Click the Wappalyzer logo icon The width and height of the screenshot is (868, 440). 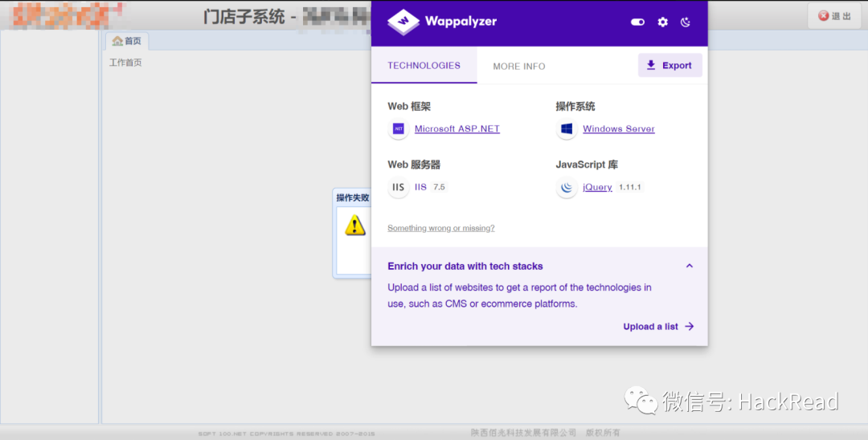[403, 22]
